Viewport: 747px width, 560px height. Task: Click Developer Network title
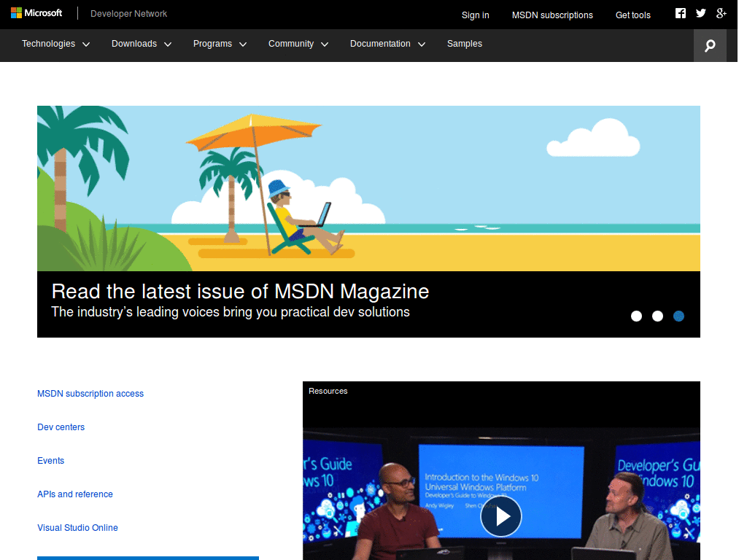[x=128, y=14]
